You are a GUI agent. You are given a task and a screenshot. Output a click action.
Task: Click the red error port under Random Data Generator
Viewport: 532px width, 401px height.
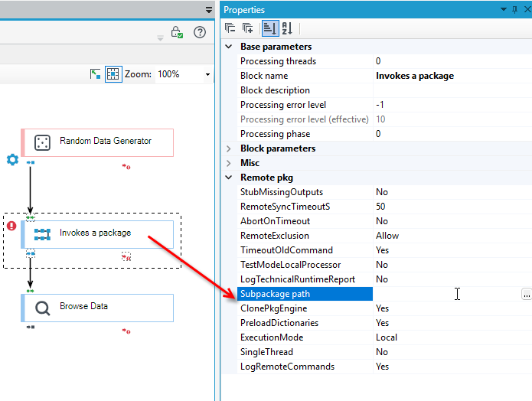pos(126,167)
